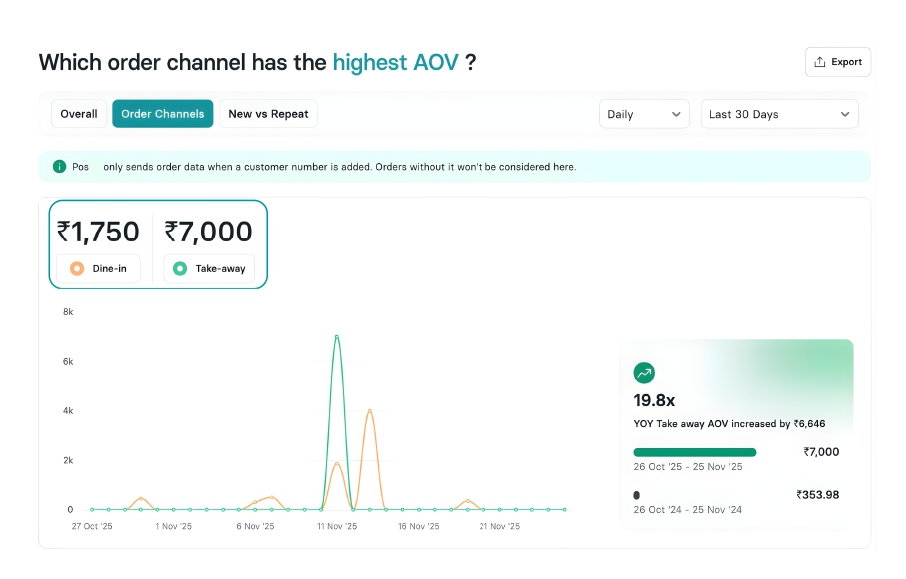Click the 4k y-axis label
The width and height of the screenshot is (906, 579).
[68, 411]
